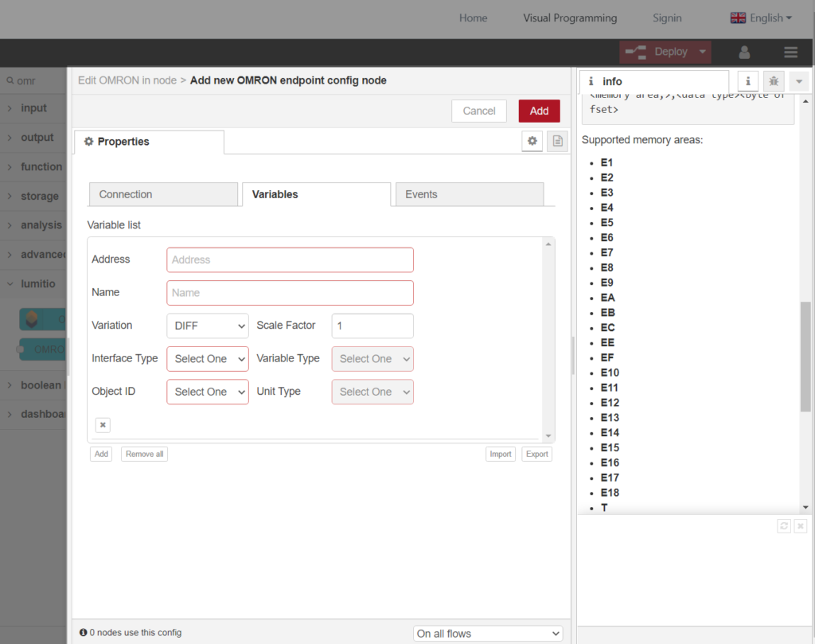Open the hamburger main menu
Screen dimensions: 815x644
[x=790, y=52]
